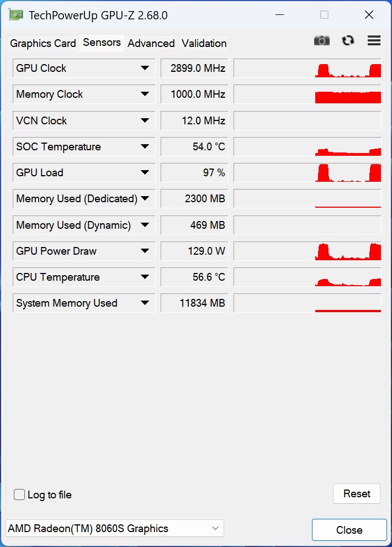Maximize the GPU-Z window

(324, 15)
